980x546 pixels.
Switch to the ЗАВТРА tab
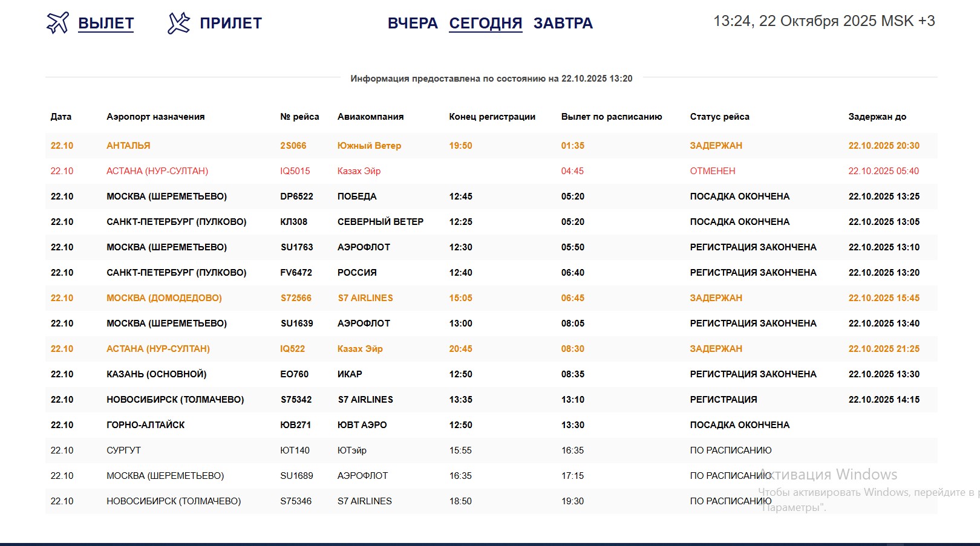pos(563,24)
